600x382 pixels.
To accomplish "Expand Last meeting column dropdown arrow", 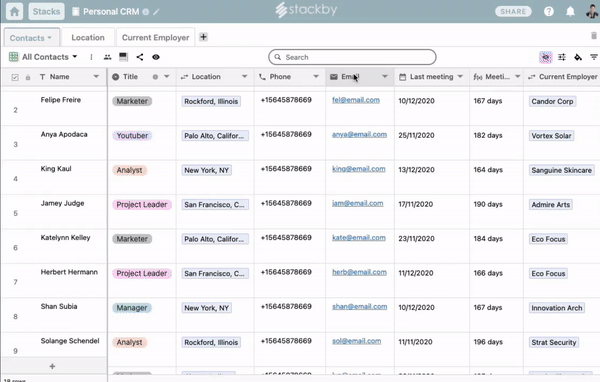I will coord(460,77).
